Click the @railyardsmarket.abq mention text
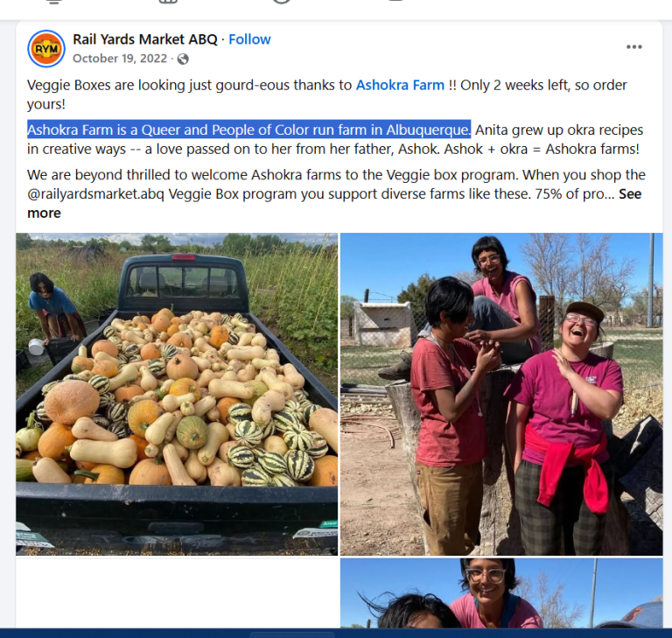This screenshot has width=672, height=638. 95,193
